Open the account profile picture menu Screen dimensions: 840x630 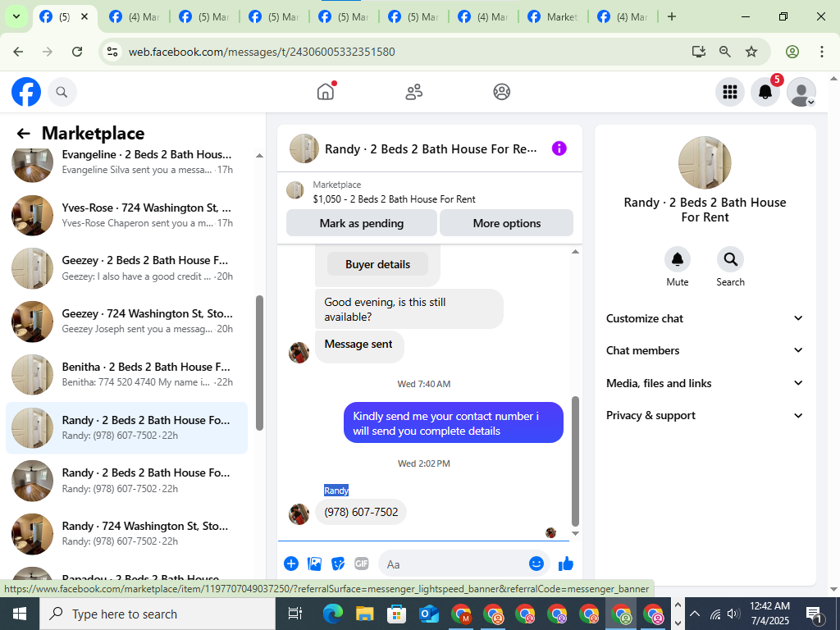(x=801, y=92)
